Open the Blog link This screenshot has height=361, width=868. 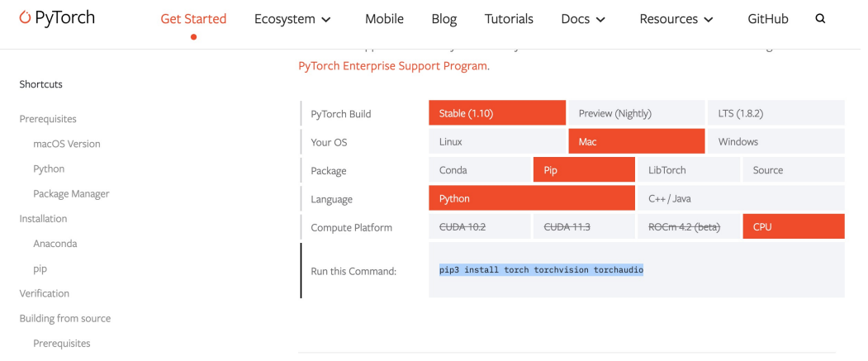[444, 19]
